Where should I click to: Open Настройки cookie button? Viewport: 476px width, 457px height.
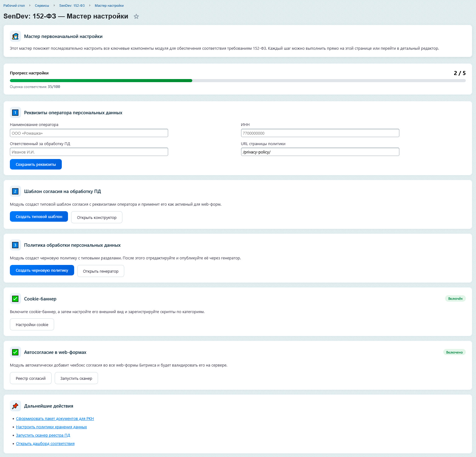[32, 325]
